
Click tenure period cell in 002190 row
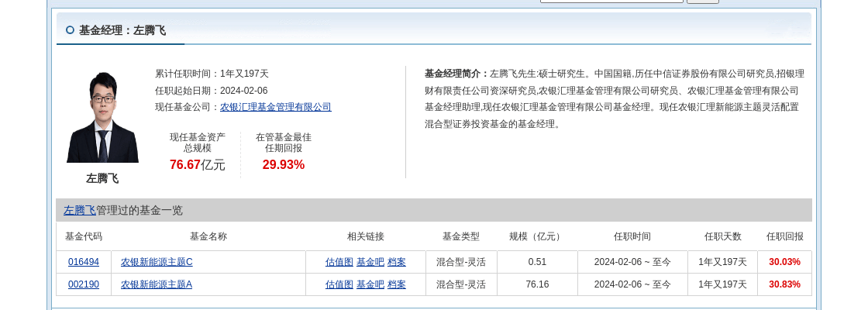coord(632,284)
